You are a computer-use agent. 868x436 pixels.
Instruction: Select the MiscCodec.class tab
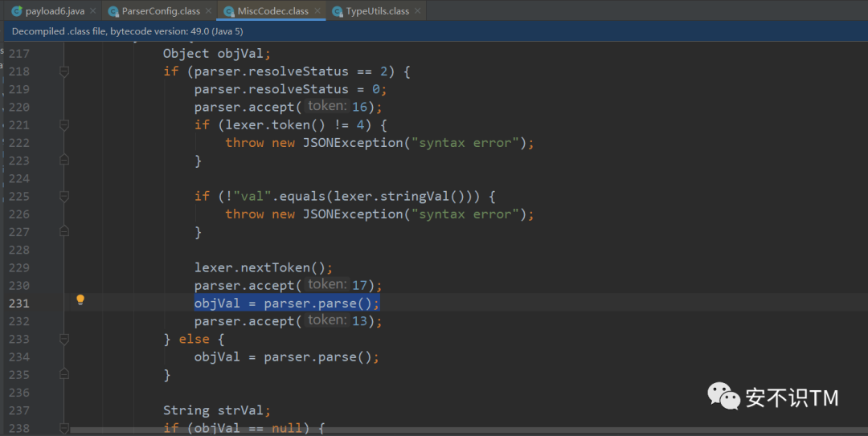[272, 10]
